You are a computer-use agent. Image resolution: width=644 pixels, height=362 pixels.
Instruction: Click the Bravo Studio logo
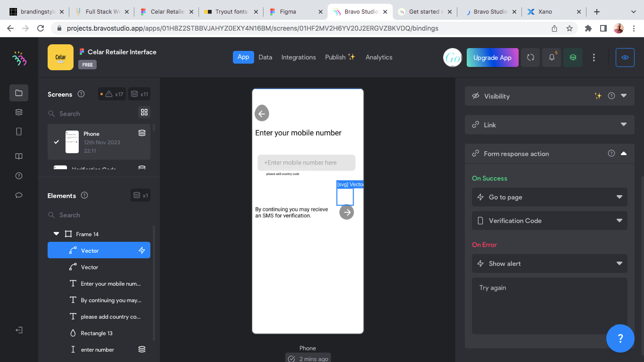pos(19,58)
